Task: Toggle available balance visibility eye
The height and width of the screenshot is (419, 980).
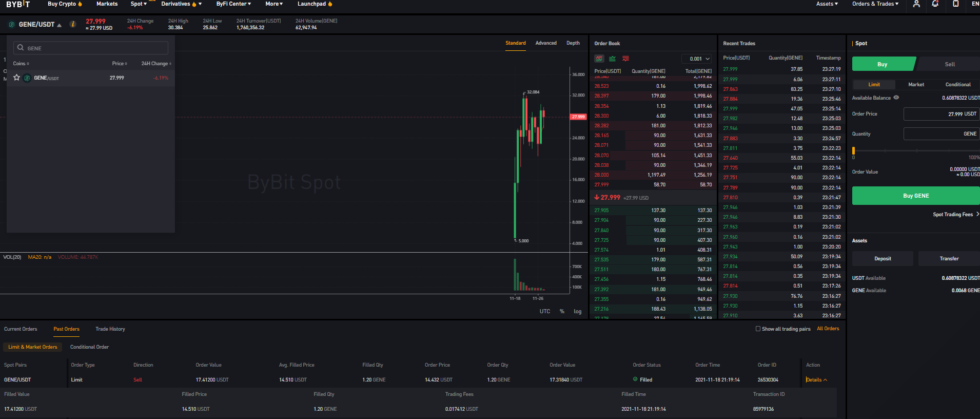Action: [896, 98]
